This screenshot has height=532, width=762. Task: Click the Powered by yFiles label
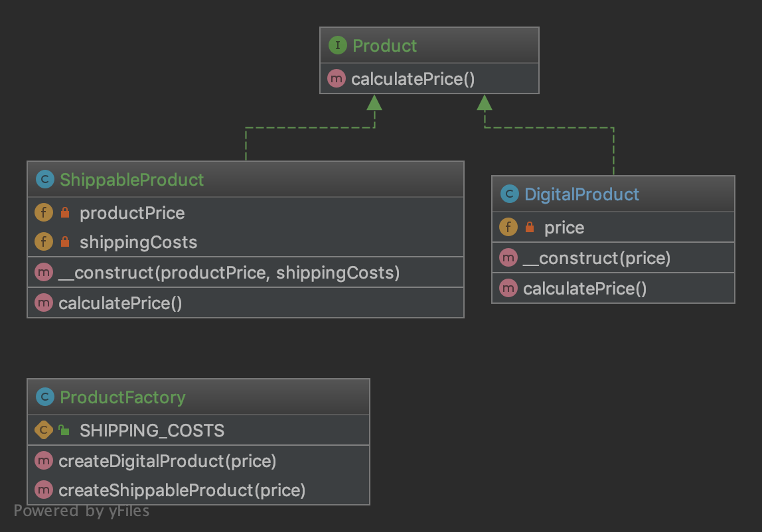[x=81, y=511]
